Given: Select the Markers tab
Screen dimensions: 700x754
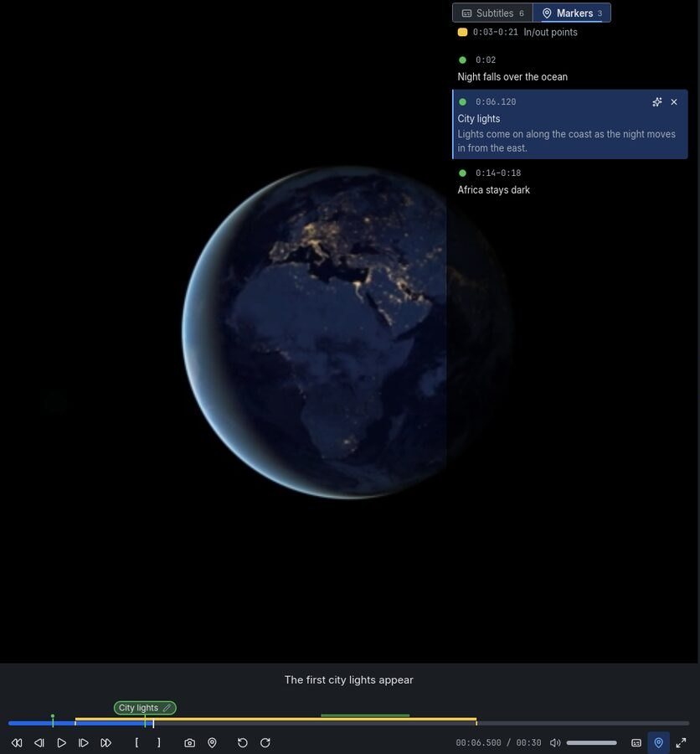Looking at the screenshot, I should (x=572, y=13).
